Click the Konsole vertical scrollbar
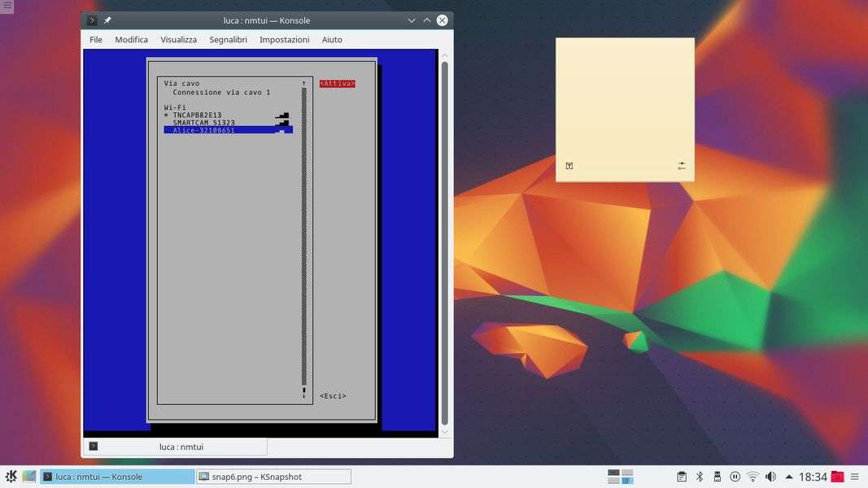Viewport: 868px width, 488px height. click(x=444, y=243)
